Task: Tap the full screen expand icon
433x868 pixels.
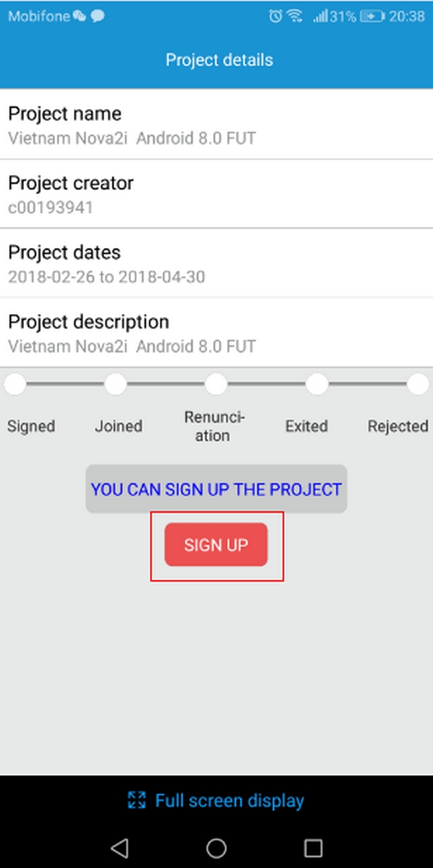Action: tap(136, 800)
